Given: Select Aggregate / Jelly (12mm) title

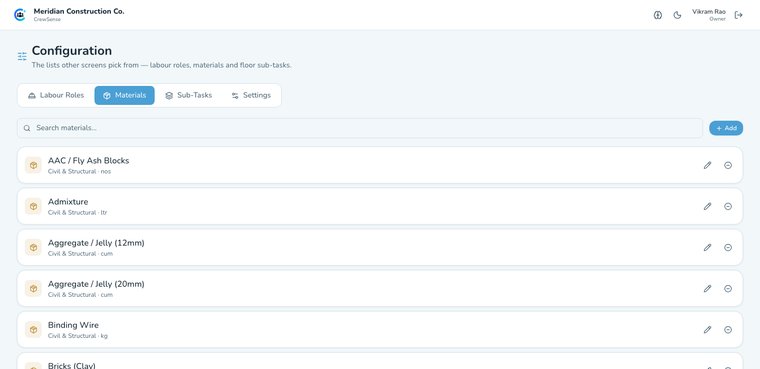Looking at the screenshot, I should tap(96, 243).
